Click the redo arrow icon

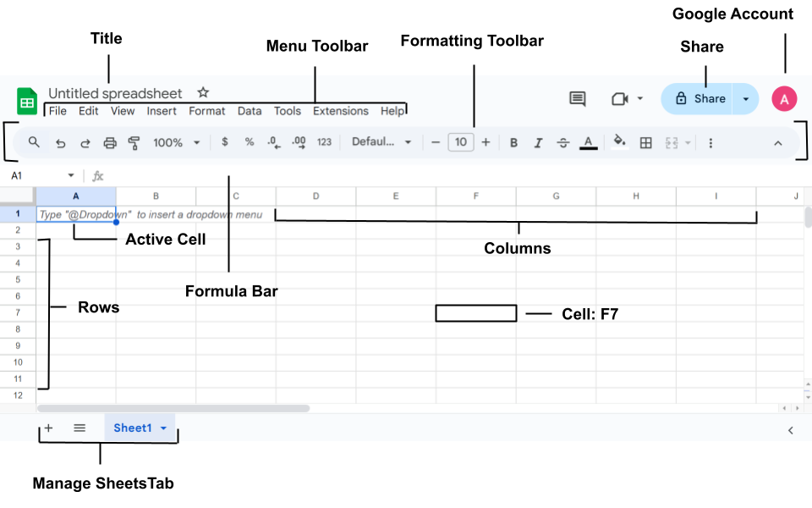(85, 143)
